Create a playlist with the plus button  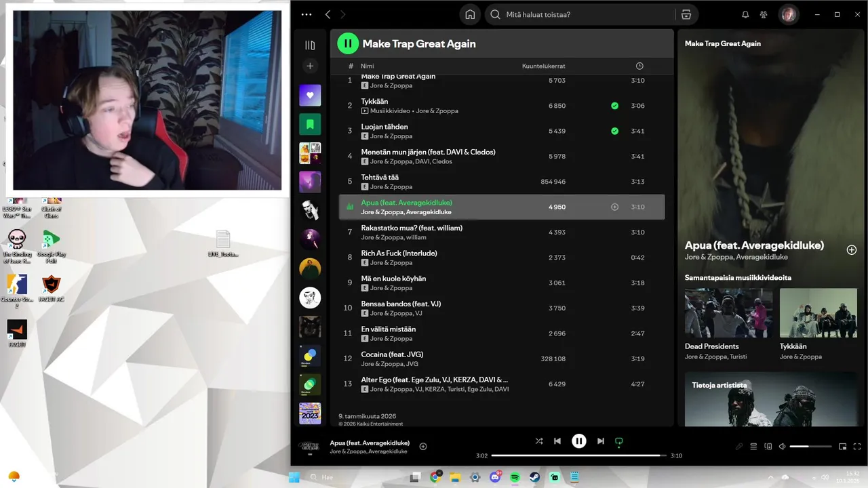tap(310, 66)
